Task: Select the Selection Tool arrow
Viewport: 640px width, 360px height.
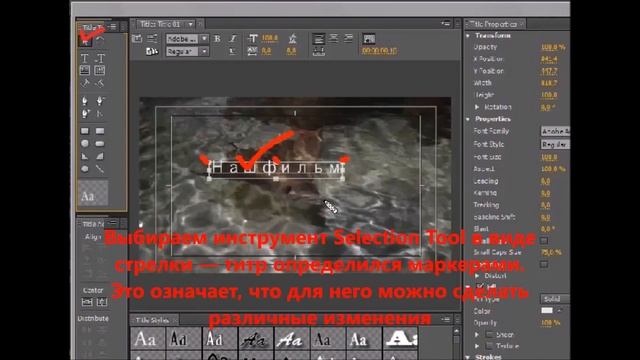Action: [x=85, y=41]
